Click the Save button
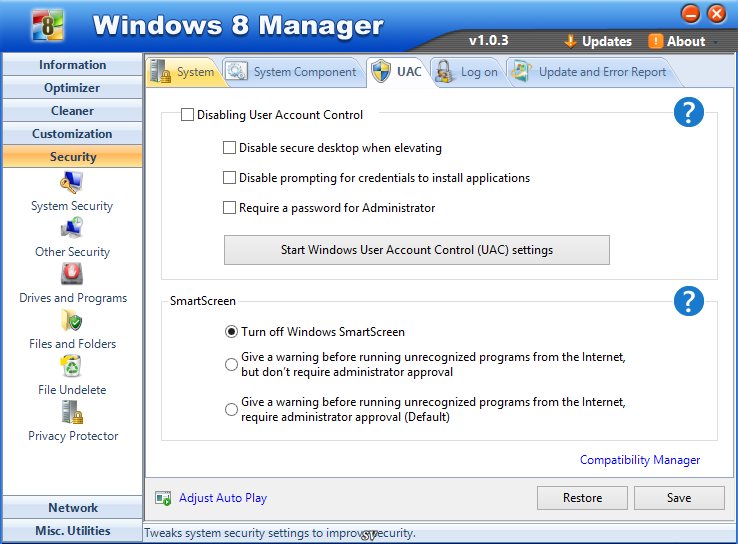This screenshot has width=738, height=544. [679, 498]
